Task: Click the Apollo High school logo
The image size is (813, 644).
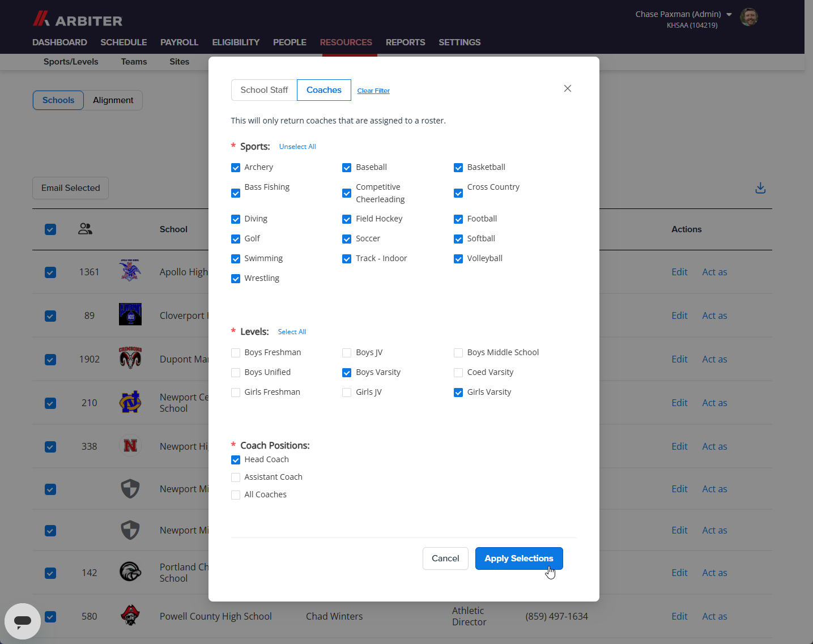Action: 130,271
